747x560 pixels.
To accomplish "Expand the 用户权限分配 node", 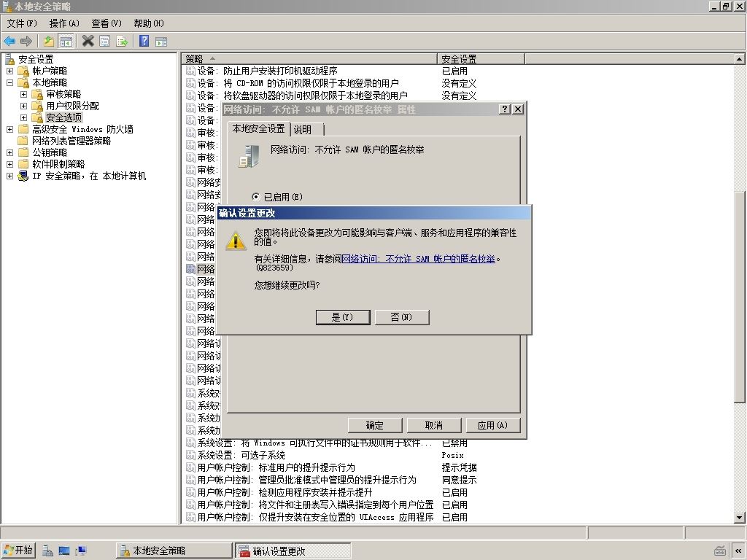I will (23, 106).
